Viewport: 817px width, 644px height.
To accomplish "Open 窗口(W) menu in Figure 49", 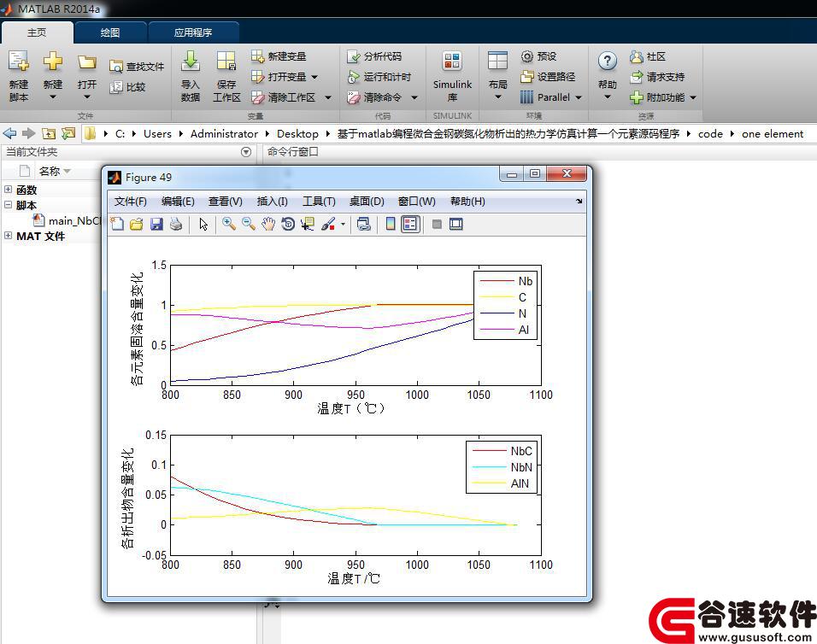I will point(416,202).
